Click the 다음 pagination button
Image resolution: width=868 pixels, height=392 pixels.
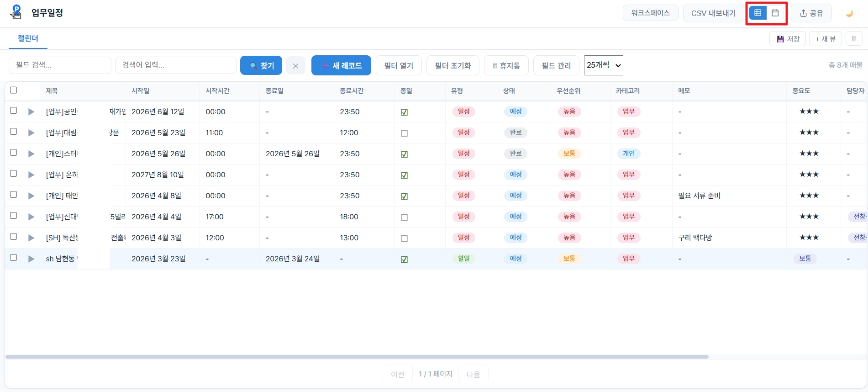(x=473, y=374)
